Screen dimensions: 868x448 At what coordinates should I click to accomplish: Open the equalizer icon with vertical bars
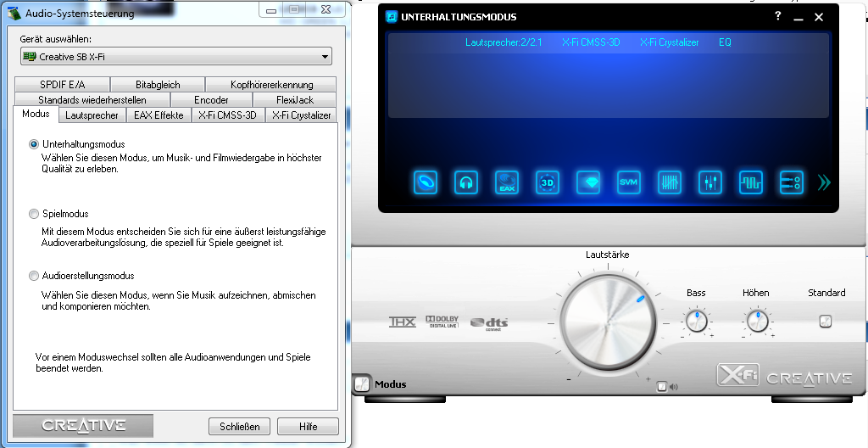[670, 182]
